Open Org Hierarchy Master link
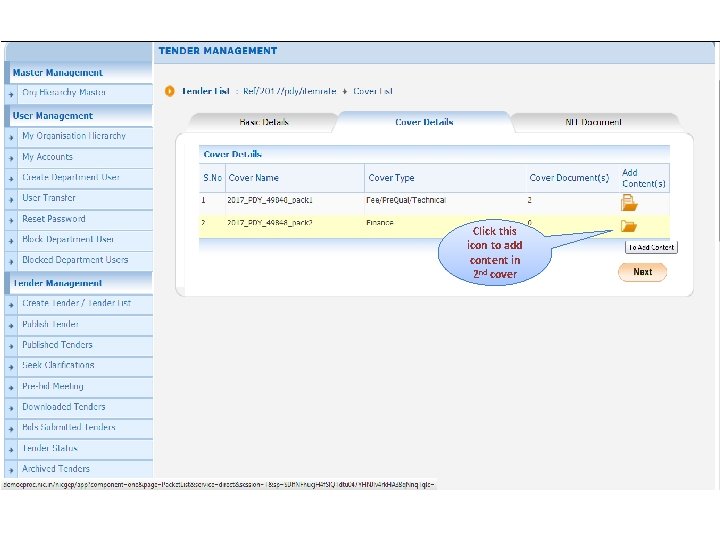This screenshot has height=540, width=720. tap(64, 92)
